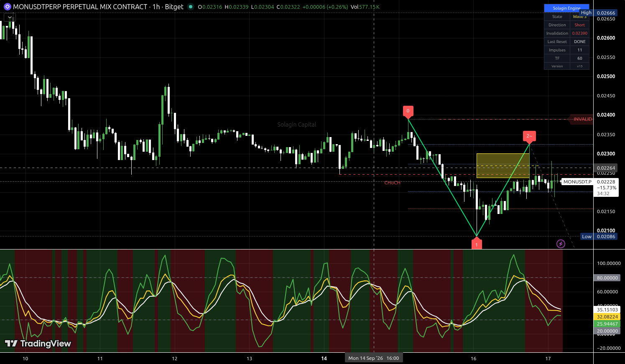Open the TradingView logo
This screenshot has width=625, height=364.
click(38, 344)
